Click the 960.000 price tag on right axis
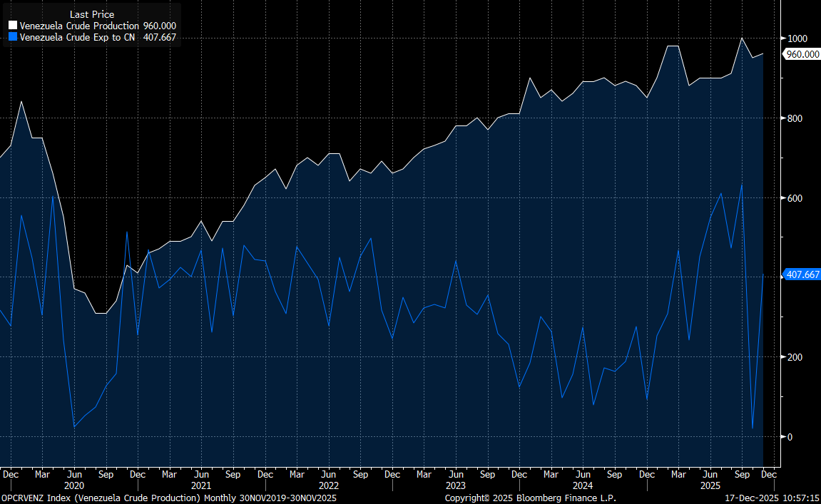 [x=802, y=54]
